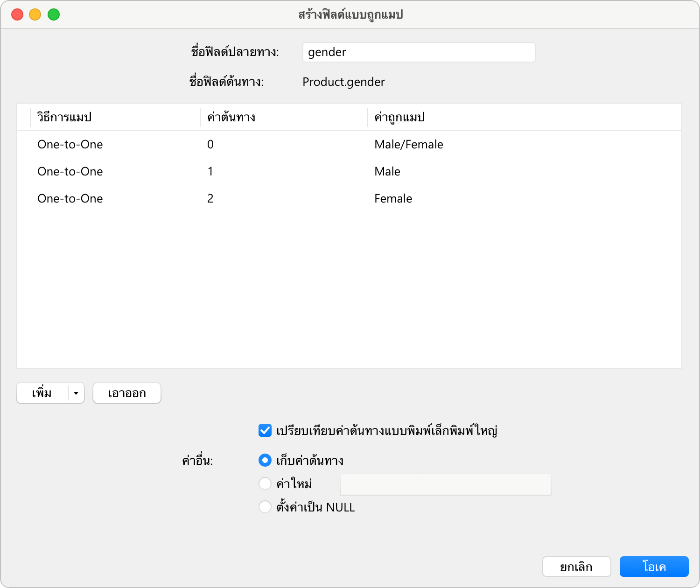Click the เพิ่ม (Add) button

42,393
